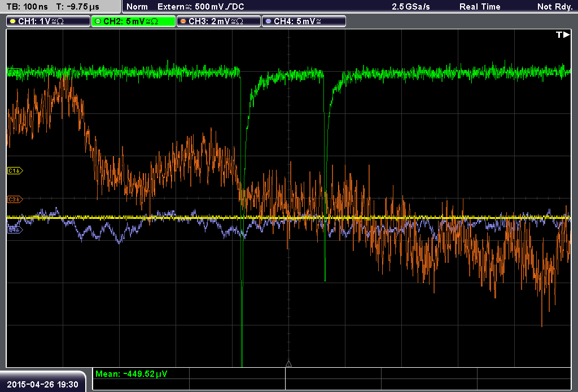Click the 2.5 GSa/s sample rate
This screenshot has height=392, width=578.
(411, 7)
